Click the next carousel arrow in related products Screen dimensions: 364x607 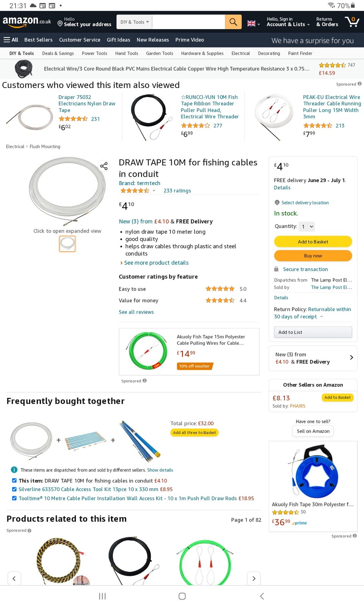(x=254, y=578)
